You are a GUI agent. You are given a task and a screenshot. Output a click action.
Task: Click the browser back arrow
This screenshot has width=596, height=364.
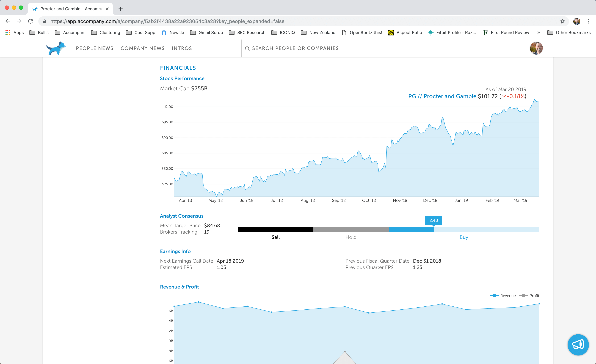(x=8, y=21)
